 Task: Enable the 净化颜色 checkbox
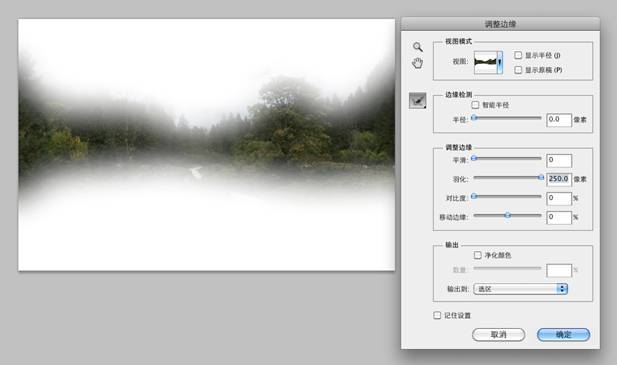click(x=478, y=255)
